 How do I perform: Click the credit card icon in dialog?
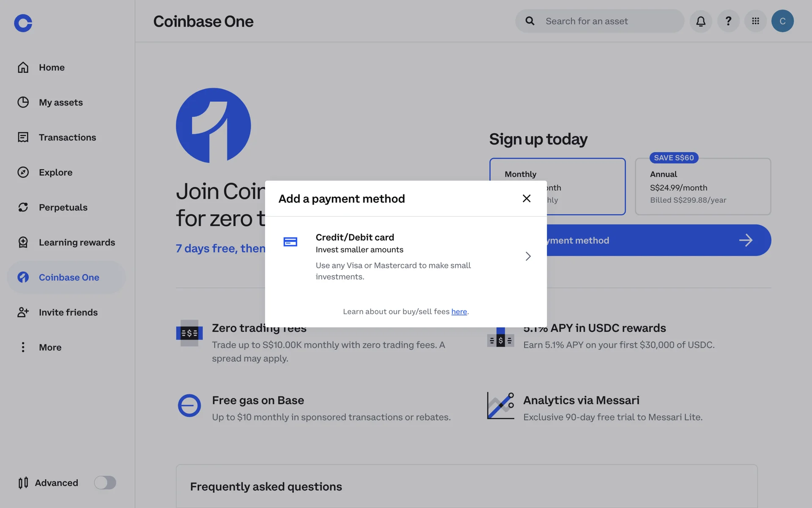[290, 242]
